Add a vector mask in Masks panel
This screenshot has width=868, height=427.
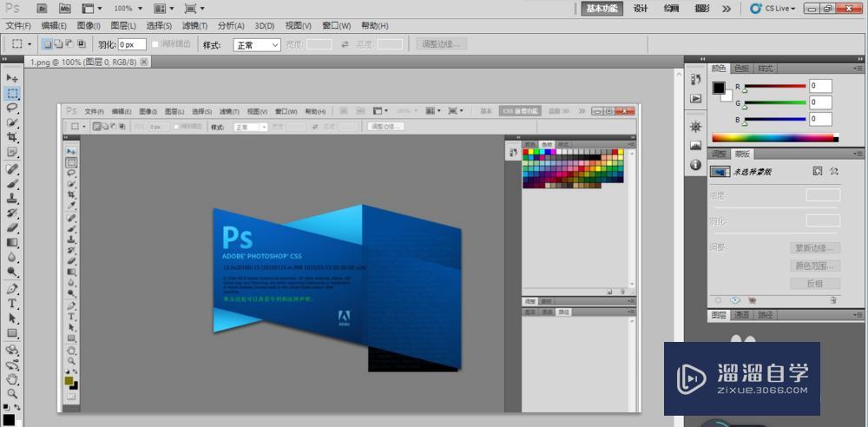point(834,172)
